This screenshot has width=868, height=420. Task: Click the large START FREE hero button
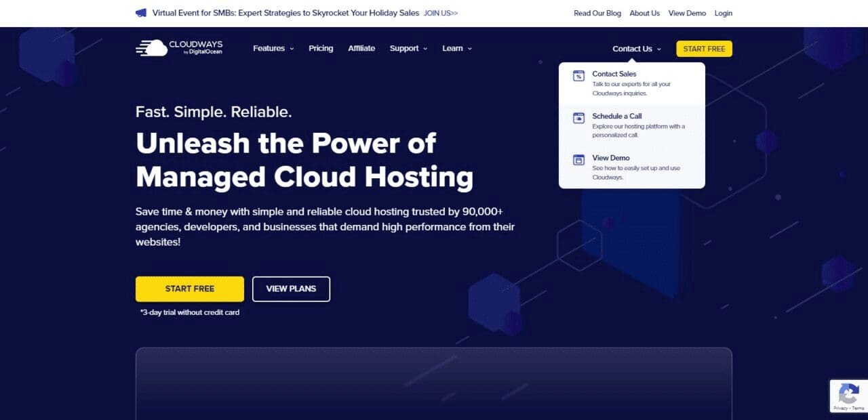click(190, 289)
